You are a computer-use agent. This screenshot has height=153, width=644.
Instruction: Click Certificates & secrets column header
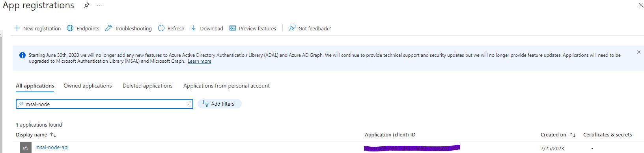click(607, 135)
